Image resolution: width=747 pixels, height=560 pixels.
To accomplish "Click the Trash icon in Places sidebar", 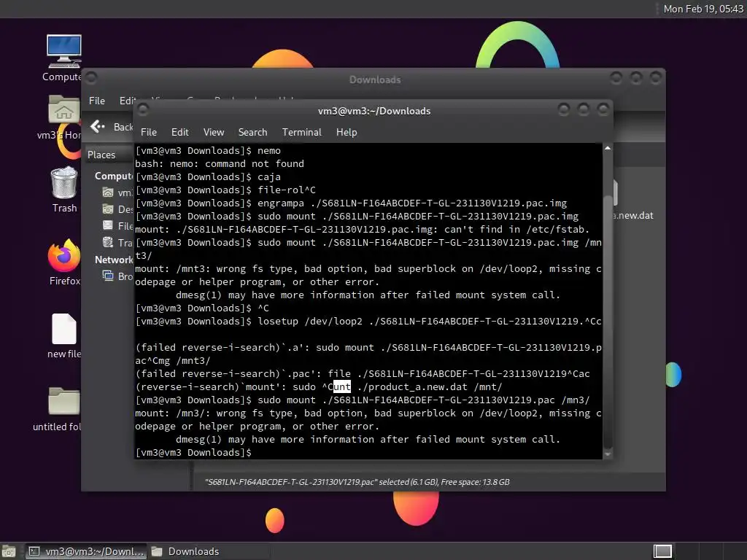I will [108, 242].
